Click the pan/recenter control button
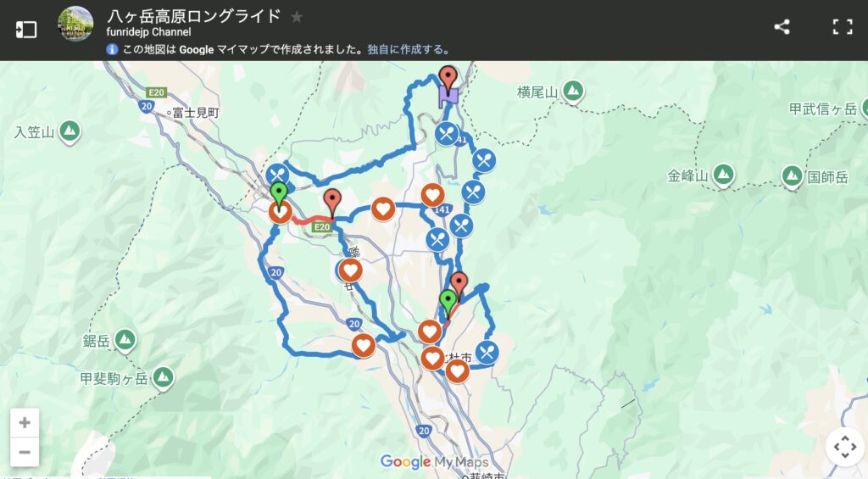The image size is (868, 479). 845,446
